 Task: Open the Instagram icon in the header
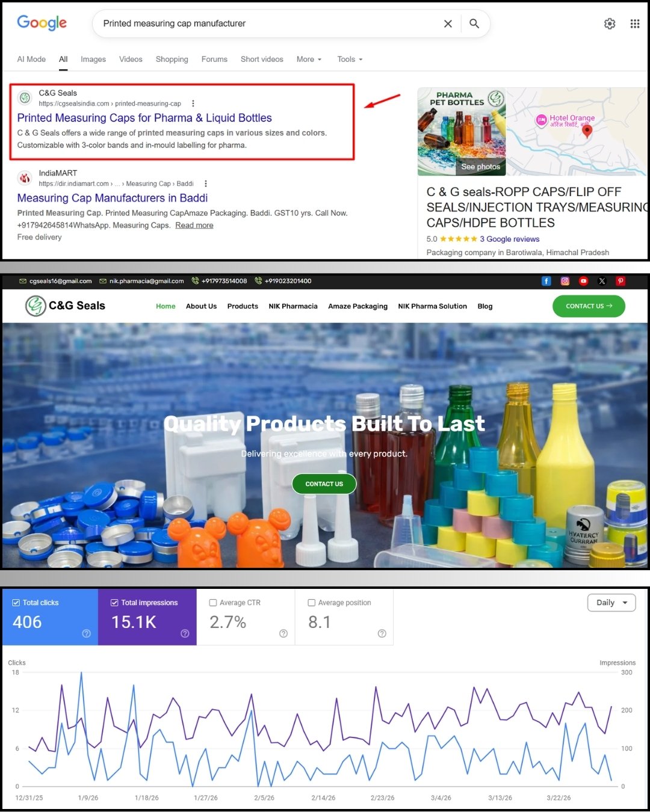tap(565, 281)
